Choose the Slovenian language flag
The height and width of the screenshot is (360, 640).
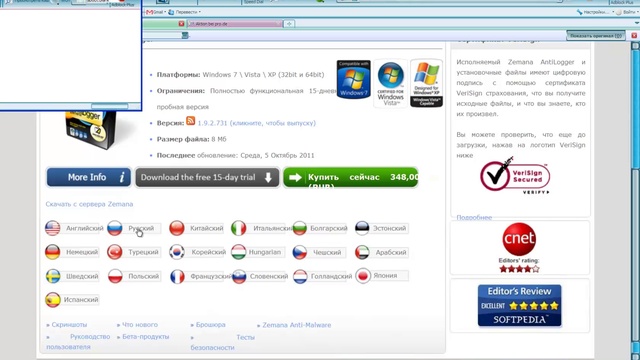pyautogui.click(x=239, y=276)
